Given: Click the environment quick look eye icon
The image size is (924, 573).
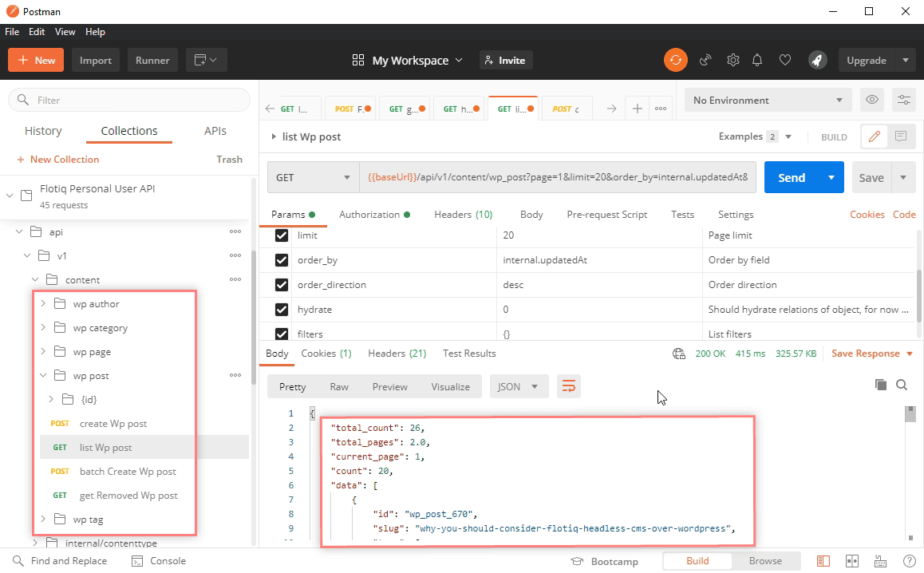Looking at the screenshot, I should pos(872,100).
